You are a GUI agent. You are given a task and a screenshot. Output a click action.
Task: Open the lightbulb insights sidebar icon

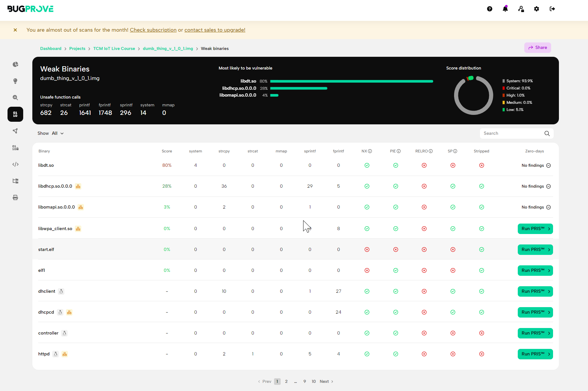click(15, 81)
